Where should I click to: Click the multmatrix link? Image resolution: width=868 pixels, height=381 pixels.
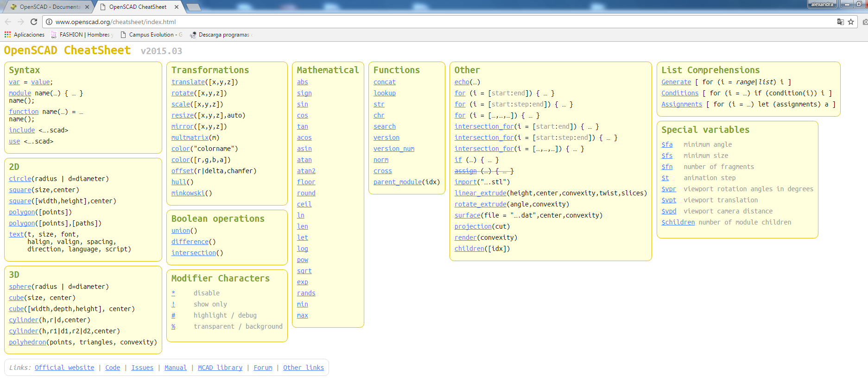[x=190, y=137]
